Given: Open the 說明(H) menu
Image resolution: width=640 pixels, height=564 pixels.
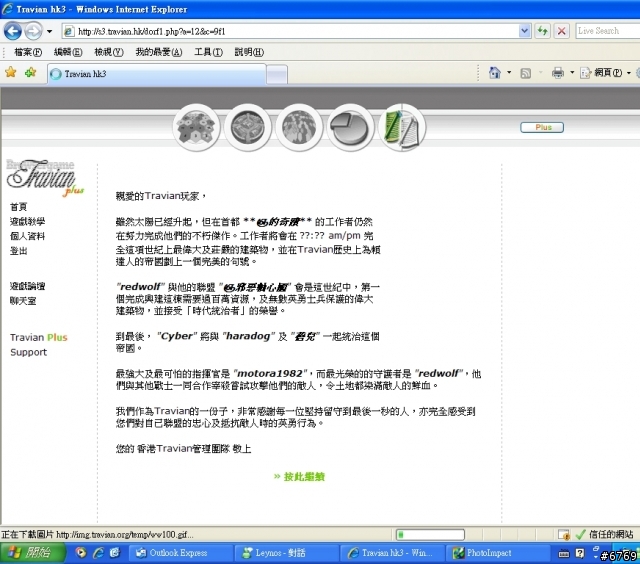Looking at the screenshot, I should click(249, 52).
